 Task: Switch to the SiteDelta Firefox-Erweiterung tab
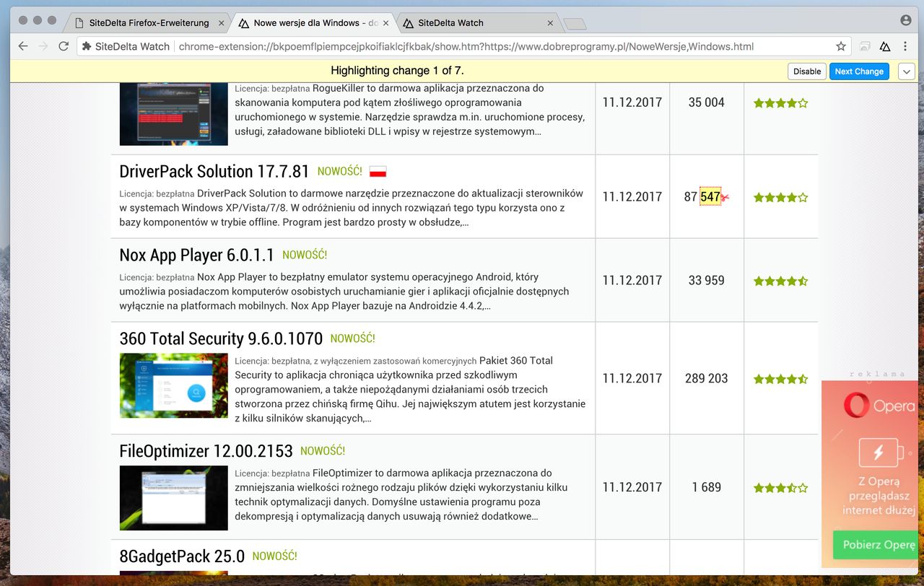click(149, 23)
